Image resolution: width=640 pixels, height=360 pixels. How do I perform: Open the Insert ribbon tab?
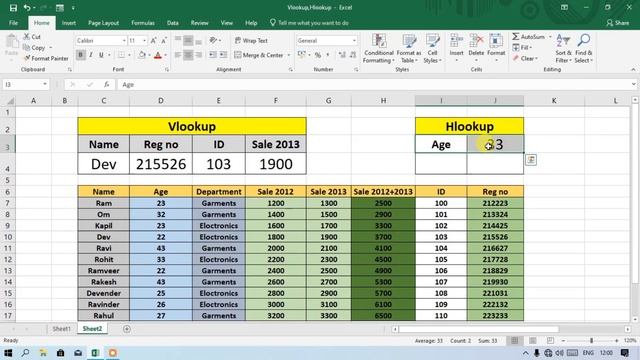(x=69, y=23)
